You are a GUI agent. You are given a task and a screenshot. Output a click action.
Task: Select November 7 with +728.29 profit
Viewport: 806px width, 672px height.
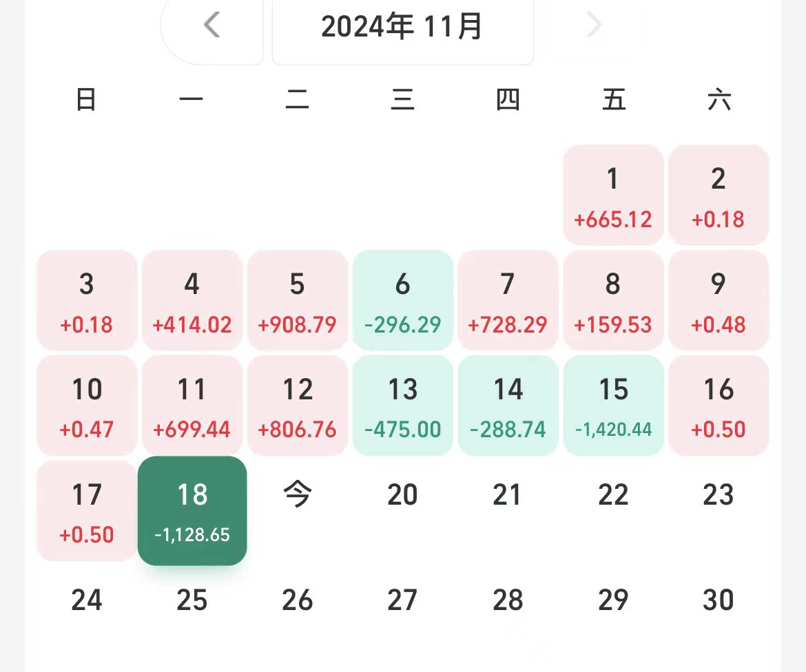[508, 300]
